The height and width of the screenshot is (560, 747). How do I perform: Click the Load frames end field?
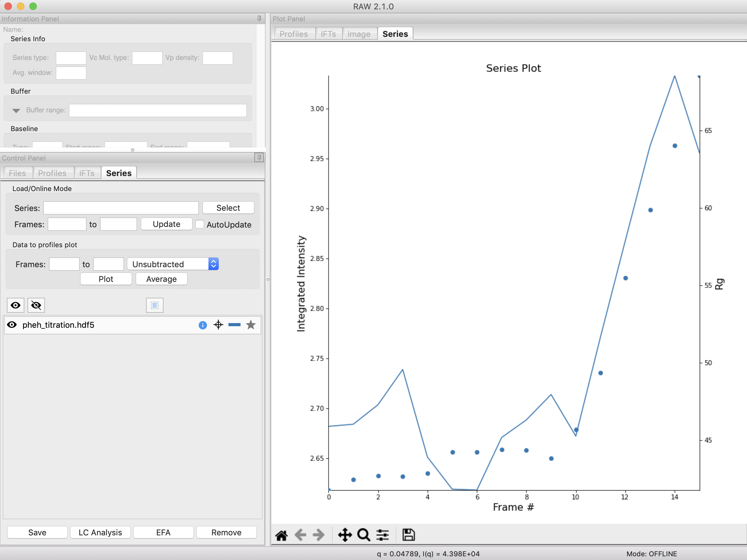(119, 224)
